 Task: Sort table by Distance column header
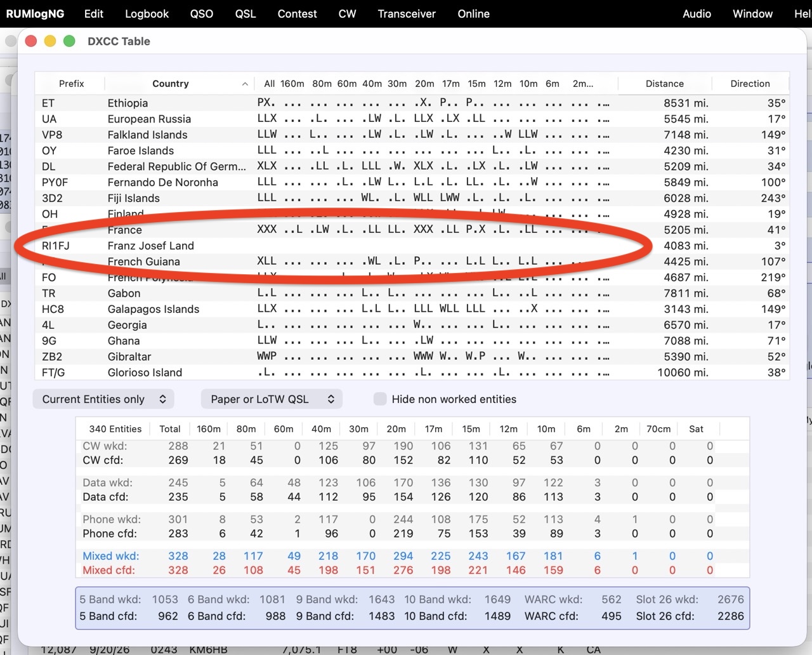[x=664, y=83]
